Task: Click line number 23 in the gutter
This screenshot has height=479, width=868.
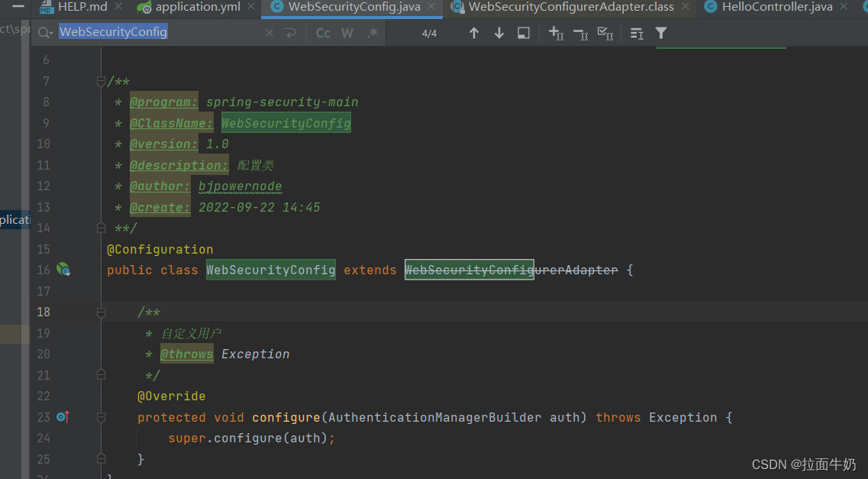Action: click(x=44, y=417)
